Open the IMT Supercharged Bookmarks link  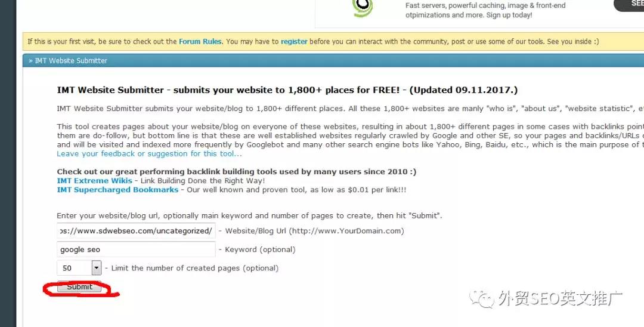[117, 190]
